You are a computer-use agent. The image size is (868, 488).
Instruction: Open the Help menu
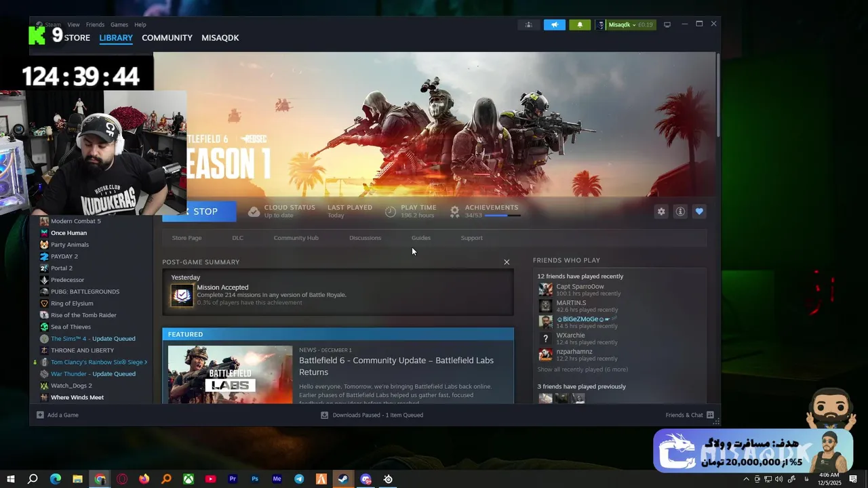pos(140,24)
